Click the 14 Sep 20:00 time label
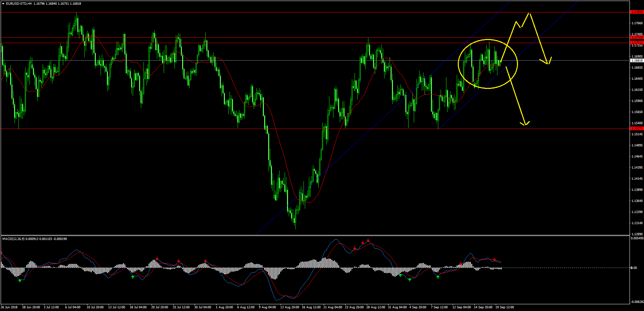Image resolution: width=644 pixels, height=311 pixels. click(483, 307)
